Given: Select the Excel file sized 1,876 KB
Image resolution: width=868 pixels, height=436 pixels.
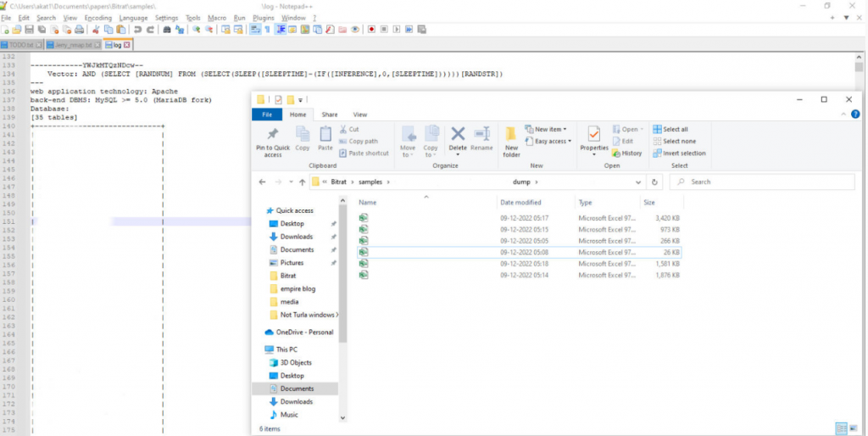Looking at the screenshot, I should 520,275.
